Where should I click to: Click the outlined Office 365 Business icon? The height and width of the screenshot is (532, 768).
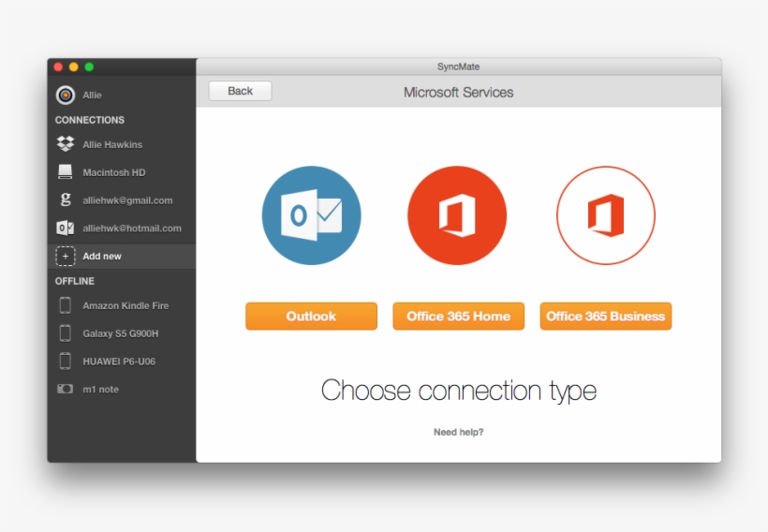606,215
